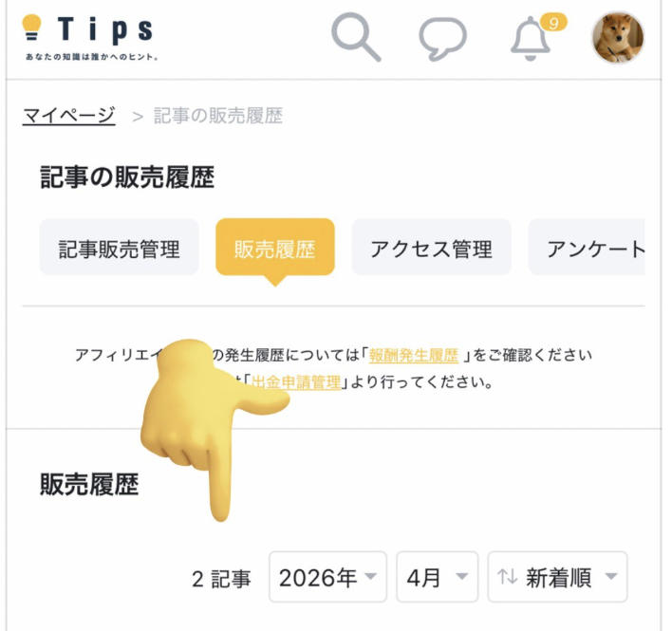Click the sort arrows icon beside 新着順
Viewport: 672px width, 631px height.
click(508, 577)
